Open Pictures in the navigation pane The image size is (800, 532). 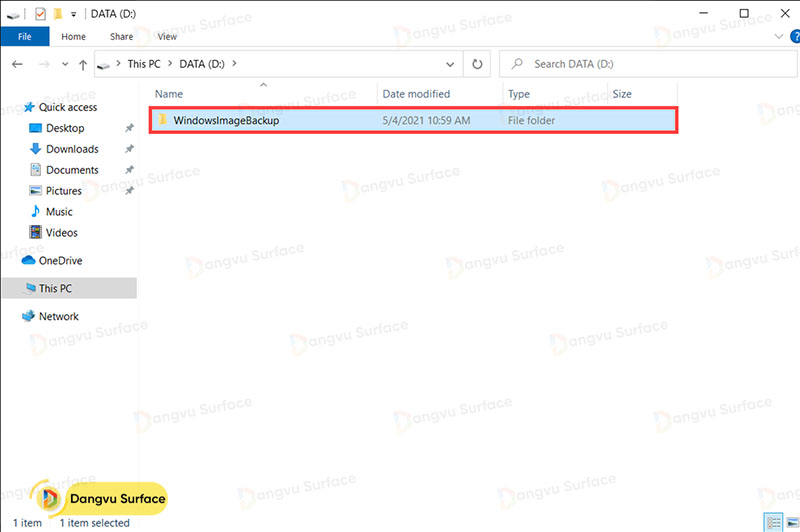64,191
